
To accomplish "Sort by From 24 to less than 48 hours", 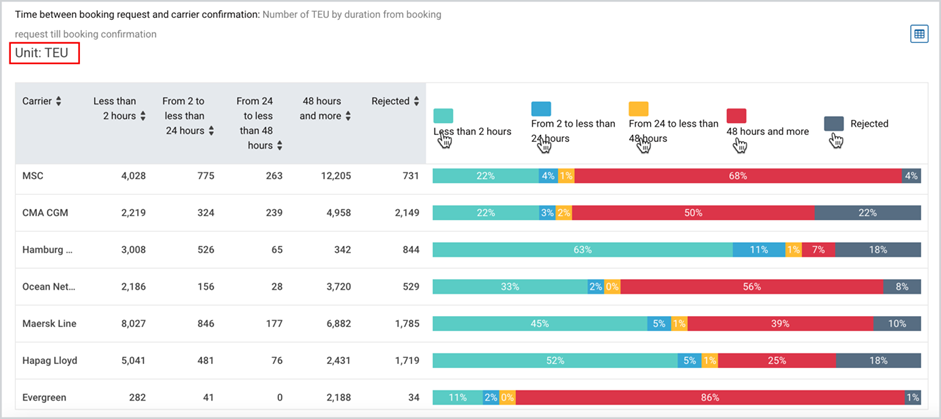I will 280,145.
